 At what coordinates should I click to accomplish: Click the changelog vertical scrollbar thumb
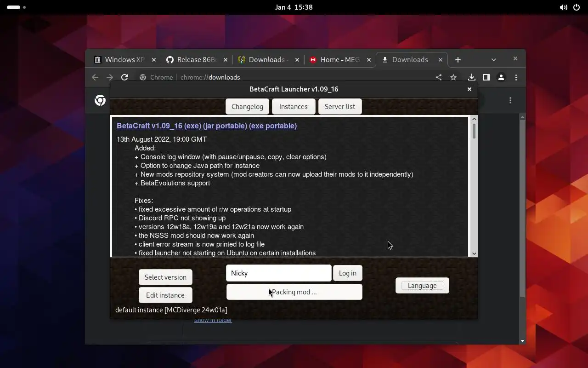(x=474, y=131)
